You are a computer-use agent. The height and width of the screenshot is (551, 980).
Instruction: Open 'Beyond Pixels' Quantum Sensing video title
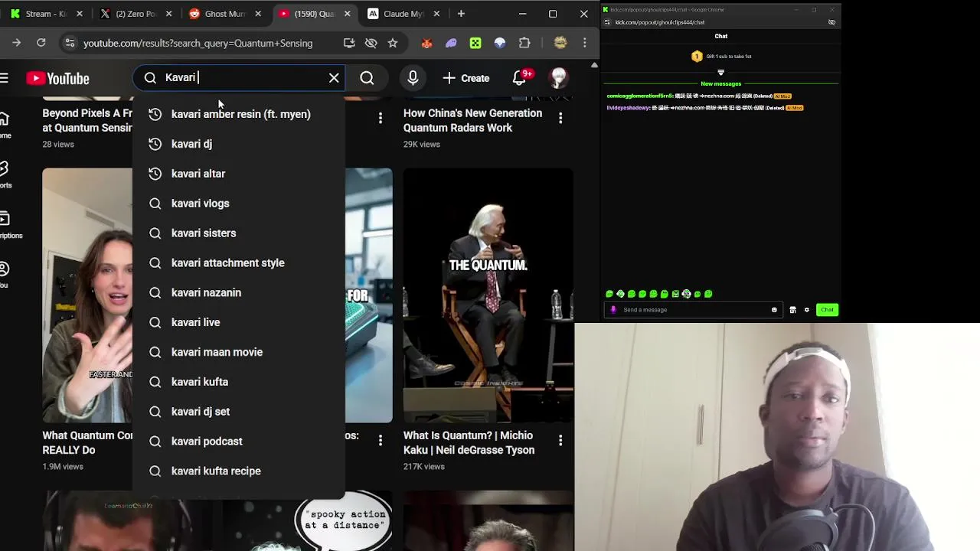pos(87,120)
